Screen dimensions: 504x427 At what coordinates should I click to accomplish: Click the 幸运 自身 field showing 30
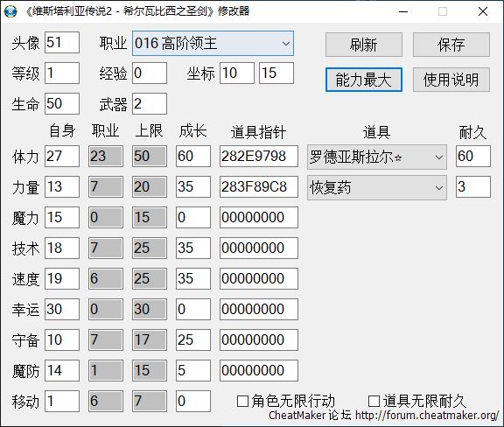tap(62, 310)
